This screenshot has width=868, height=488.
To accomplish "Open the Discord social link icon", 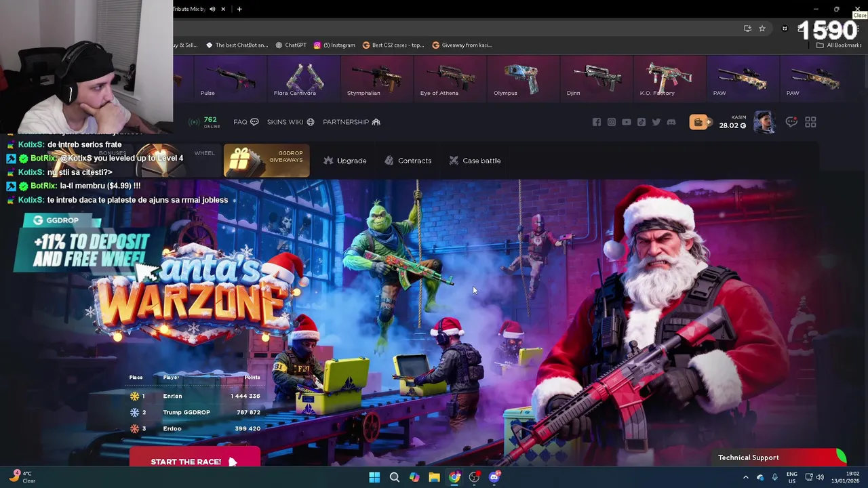I will coord(671,122).
